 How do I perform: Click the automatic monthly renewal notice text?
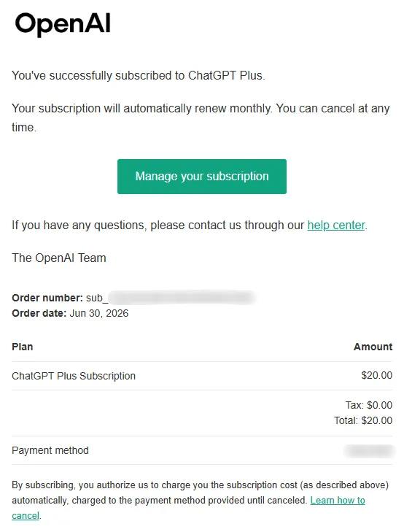click(x=201, y=117)
